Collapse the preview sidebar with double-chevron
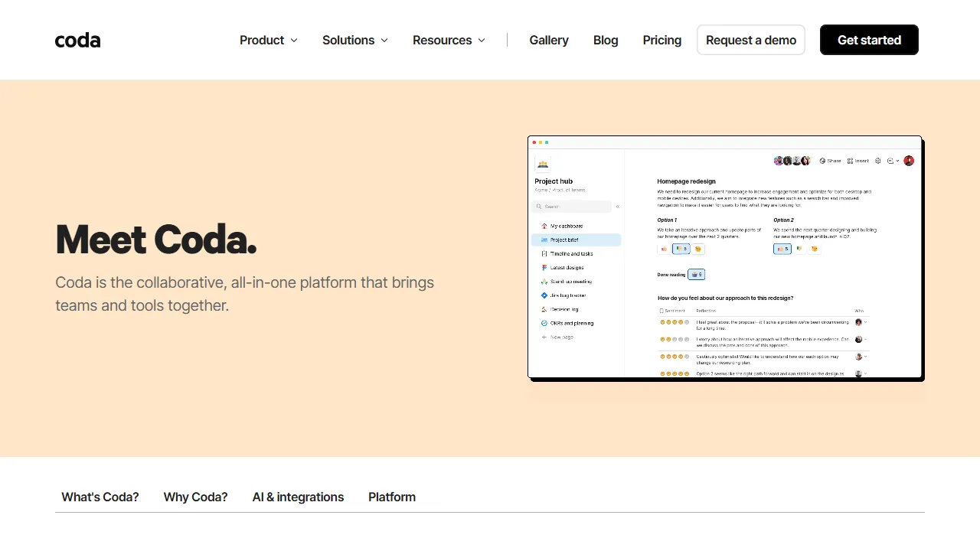 click(x=618, y=207)
